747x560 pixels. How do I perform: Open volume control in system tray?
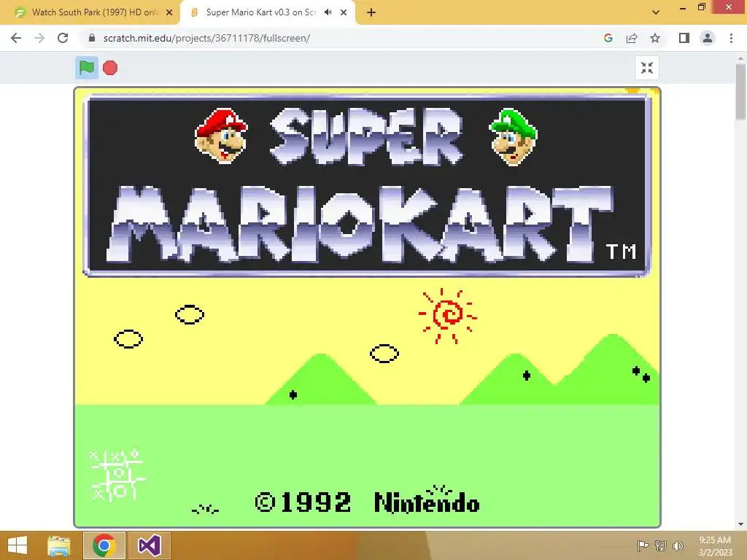coord(678,546)
